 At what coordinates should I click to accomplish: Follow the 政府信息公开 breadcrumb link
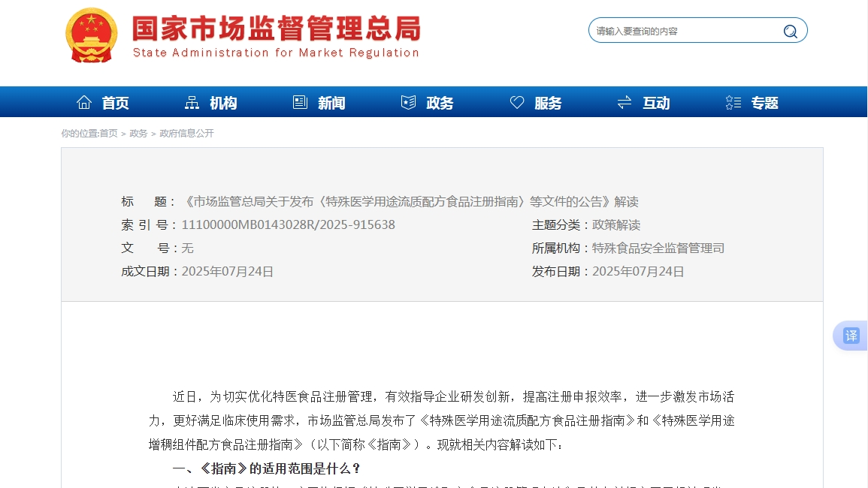pyautogui.click(x=186, y=134)
